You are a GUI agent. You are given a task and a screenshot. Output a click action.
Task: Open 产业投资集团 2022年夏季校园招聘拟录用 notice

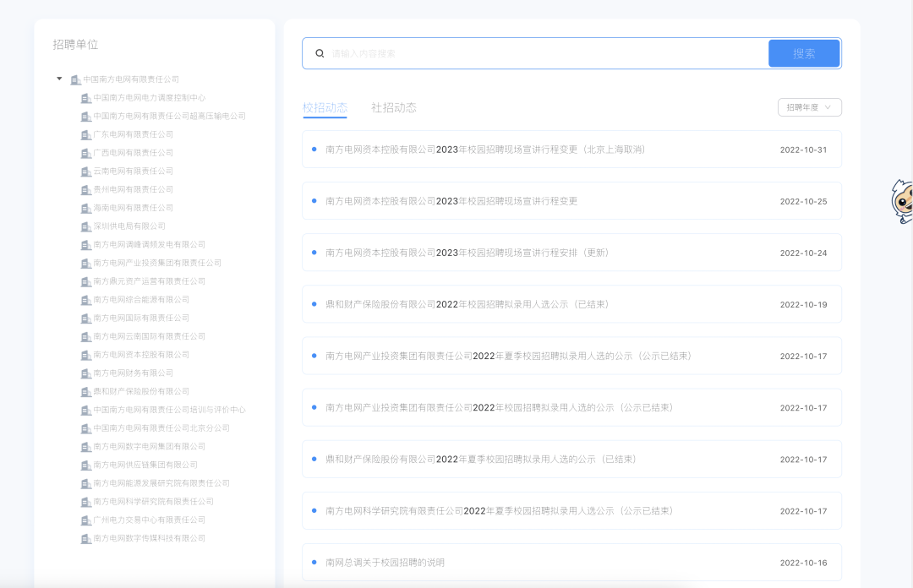571,356
